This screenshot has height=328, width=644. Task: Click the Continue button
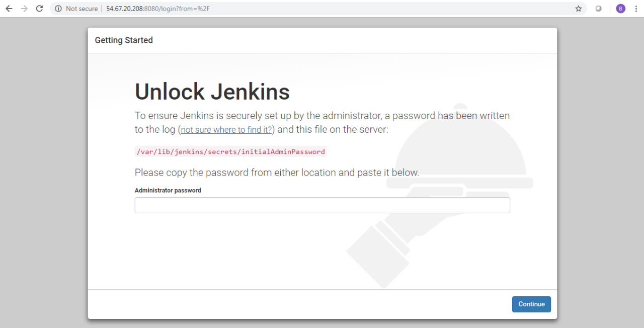point(531,304)
